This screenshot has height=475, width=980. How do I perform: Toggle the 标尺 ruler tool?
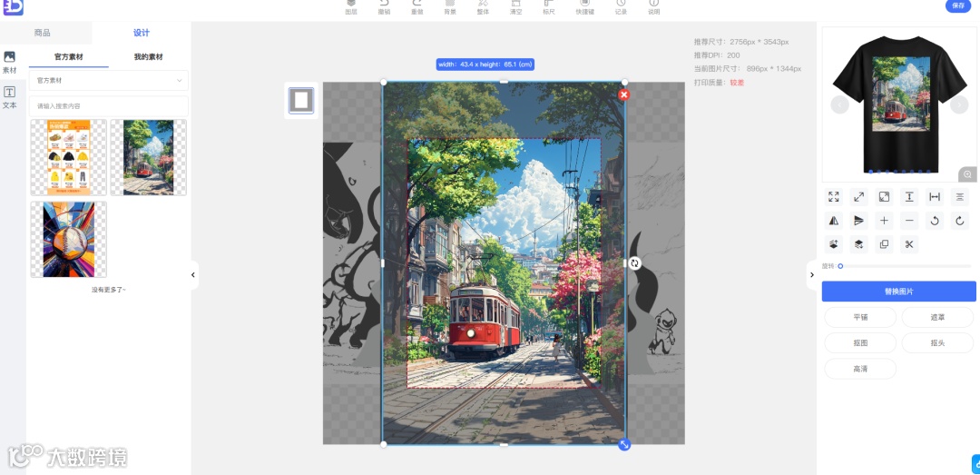(549, 7)
